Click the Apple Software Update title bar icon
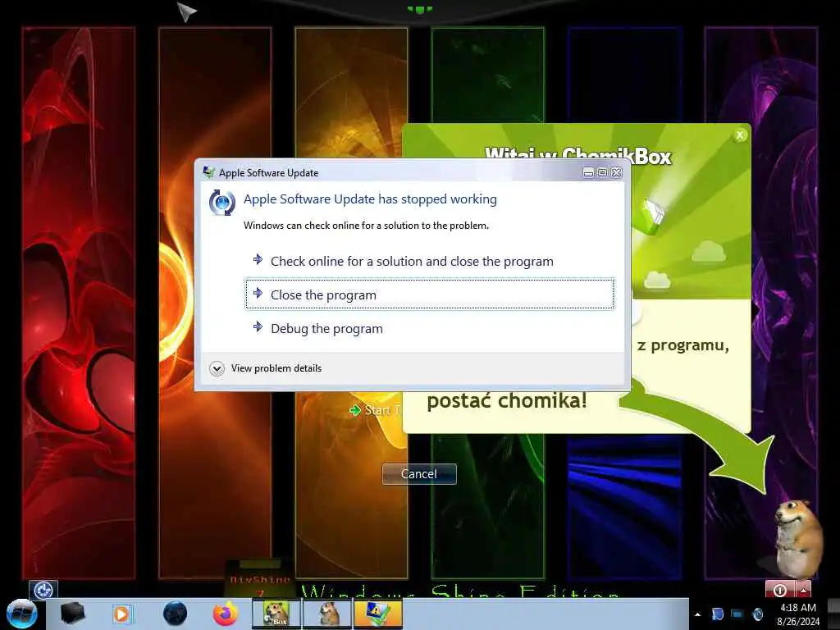Screen dimensions: 840x630 click(208, 172)
